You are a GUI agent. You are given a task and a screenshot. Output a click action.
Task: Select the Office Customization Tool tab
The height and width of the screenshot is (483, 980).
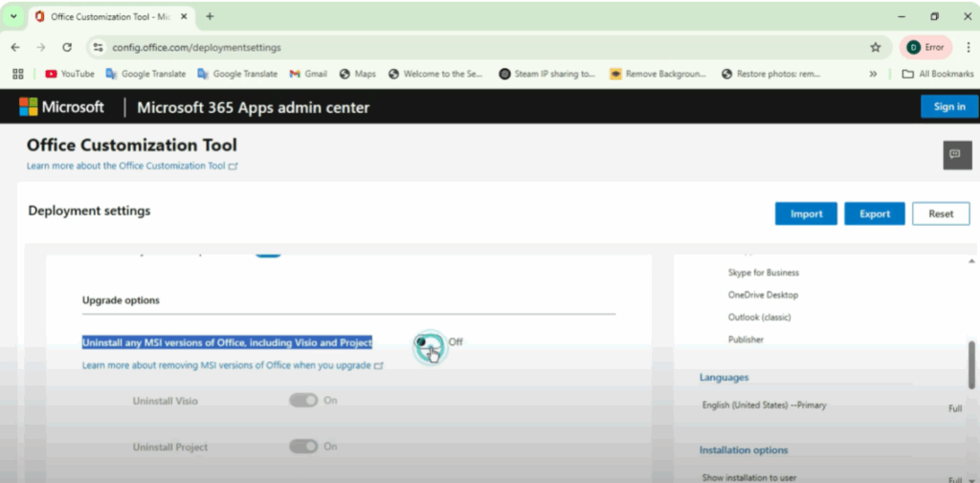(x=105, y=16)
